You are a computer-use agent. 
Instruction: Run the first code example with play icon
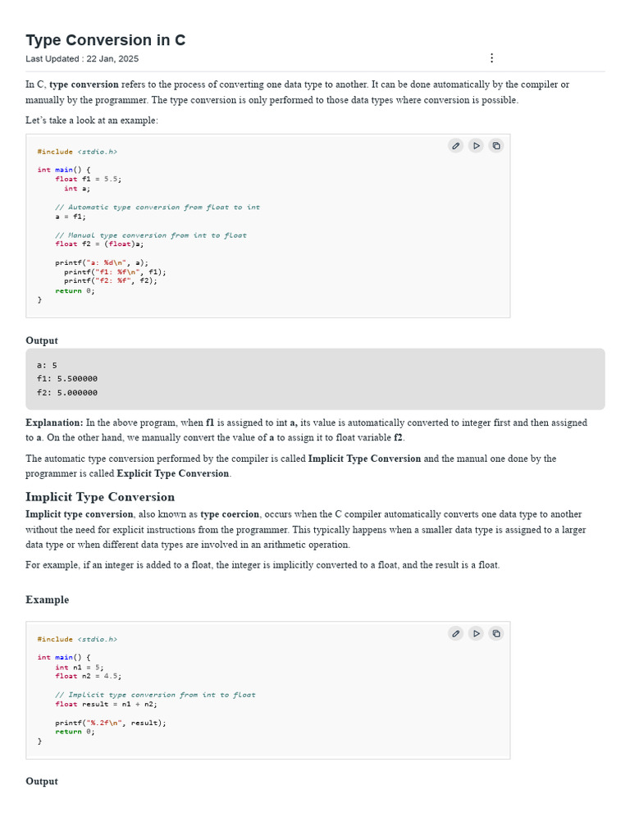point(476,146)
